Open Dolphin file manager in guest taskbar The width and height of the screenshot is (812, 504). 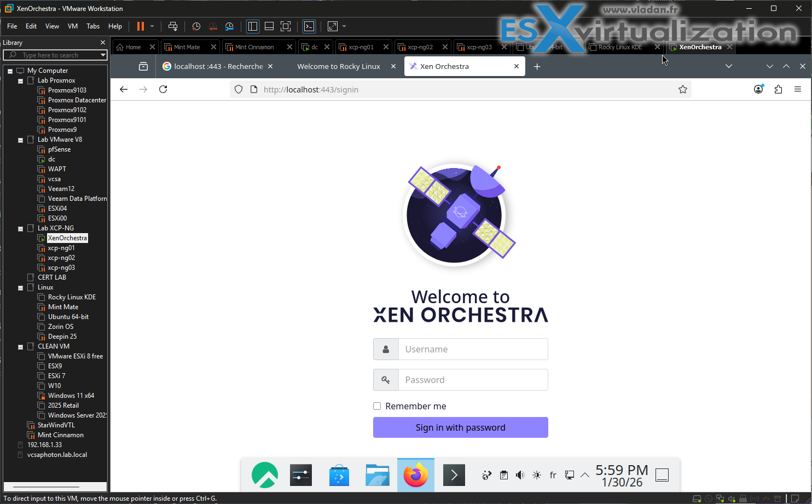pos(377,475)
